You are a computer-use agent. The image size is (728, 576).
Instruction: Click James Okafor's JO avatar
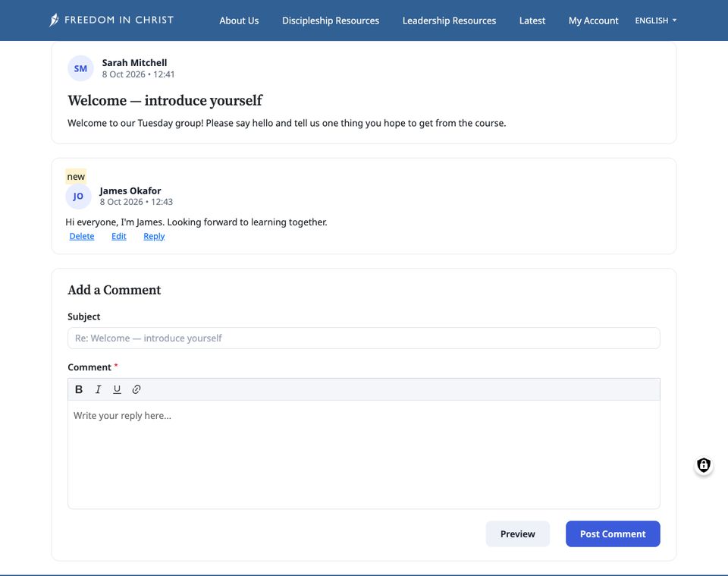[78, 196]
